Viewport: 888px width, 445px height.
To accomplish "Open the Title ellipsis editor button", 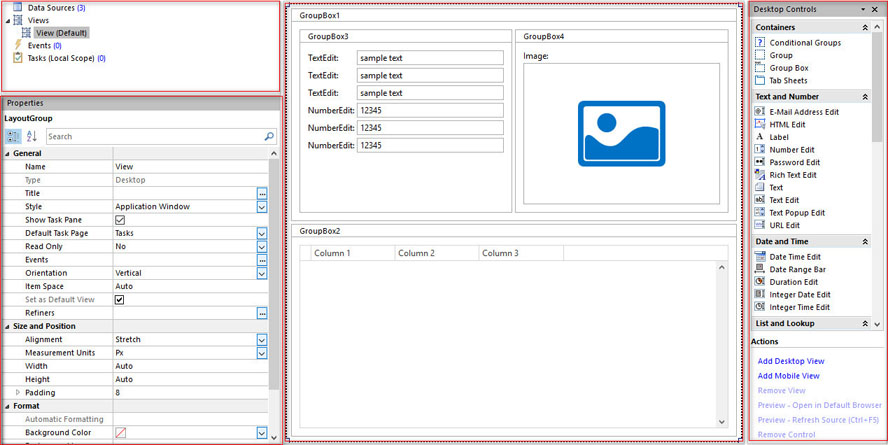I will coord(262,194).
